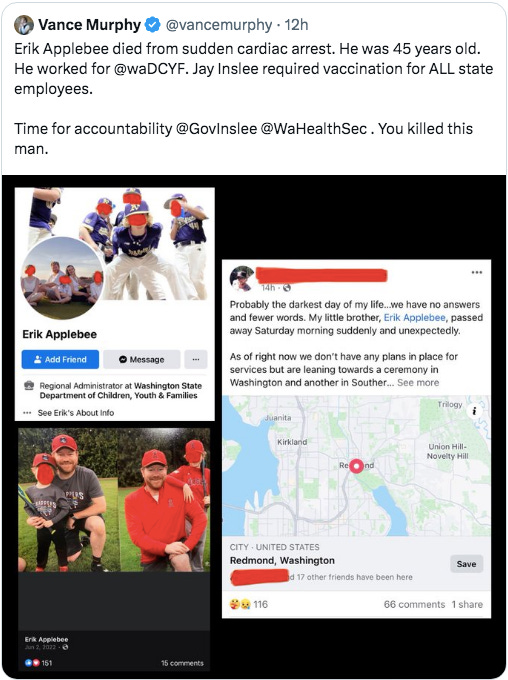The width and height of the screenshot is (508, 680).
Task: Click the @vancemurphy handle
Action: 219,25
